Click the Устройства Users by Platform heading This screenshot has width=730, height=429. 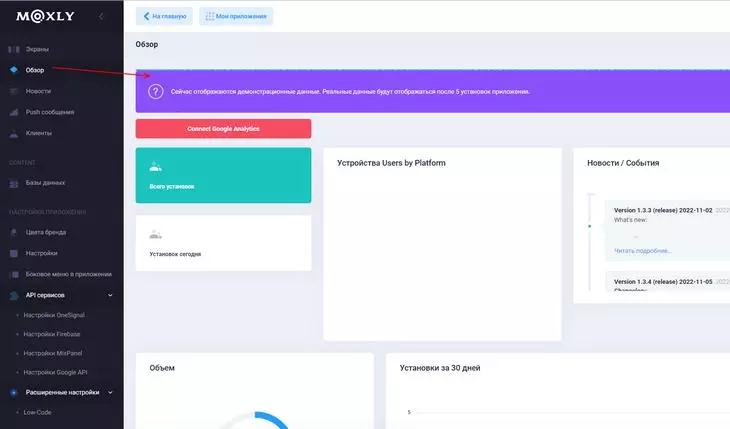pos(391,163)
